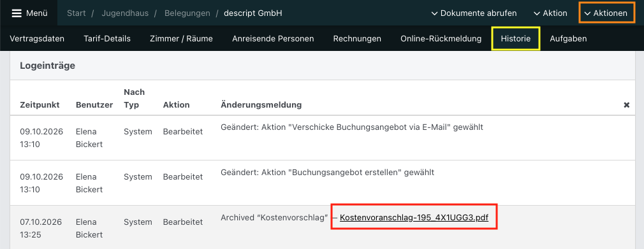Open Kostenvoranschlag-195_4X1UGG3.pdf link
The width and height of the screenshot is (644, 249).
414,218
